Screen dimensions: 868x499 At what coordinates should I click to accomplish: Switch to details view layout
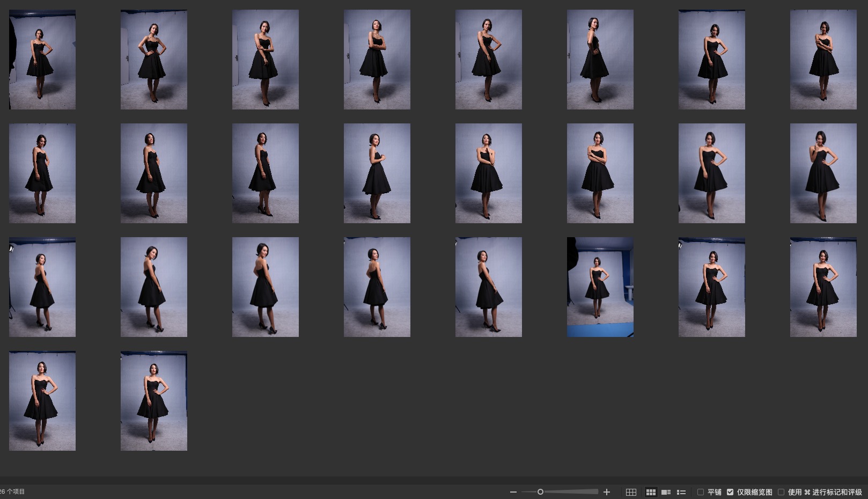pyautogui.click(x=666, y=492)
